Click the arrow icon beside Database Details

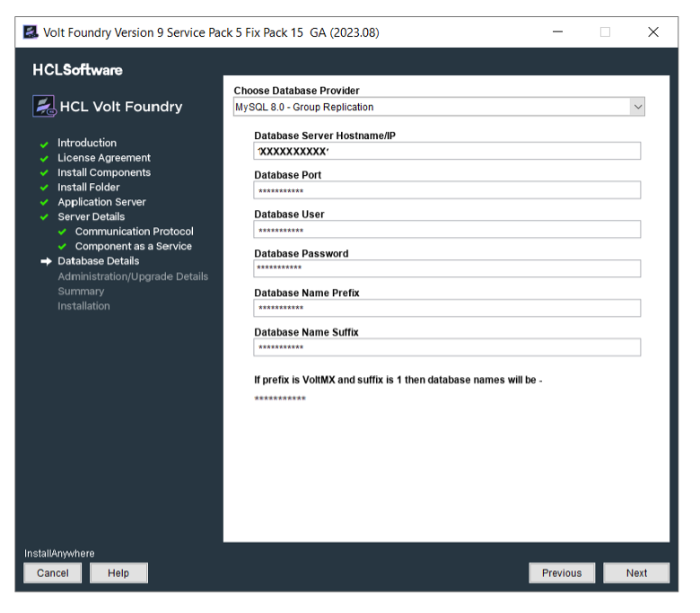46,261
